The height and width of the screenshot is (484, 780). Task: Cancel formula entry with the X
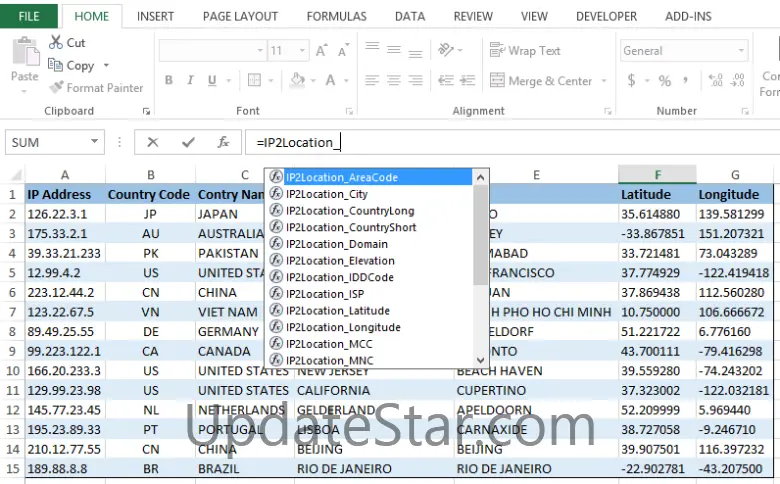pyautogui.click(x=153, y=142)
